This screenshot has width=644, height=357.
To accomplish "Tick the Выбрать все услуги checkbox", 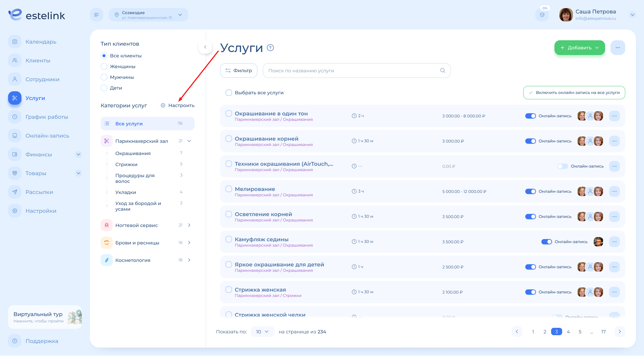I will pyautogui.click(x=229, y=93).
